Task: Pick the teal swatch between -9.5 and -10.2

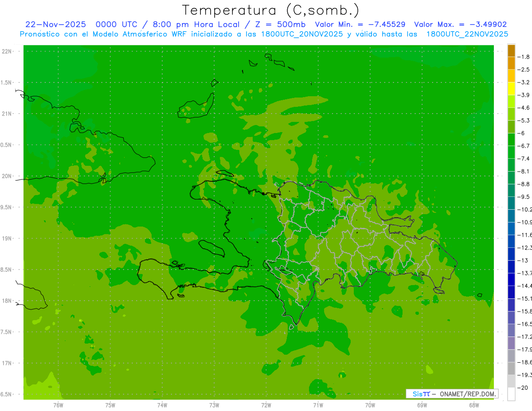Action: 511,203
